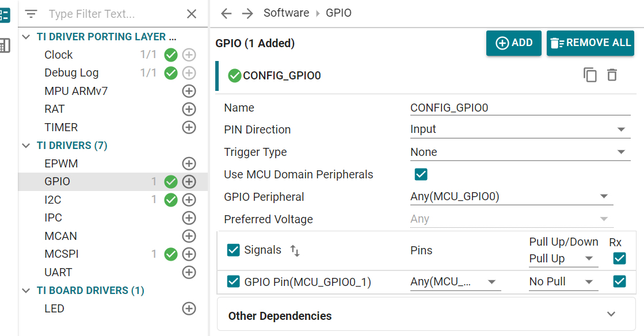Viewport: 644px width, 336px height.
Task: Add a UART instance via the plus icon
Action: [x=189, y=272]
